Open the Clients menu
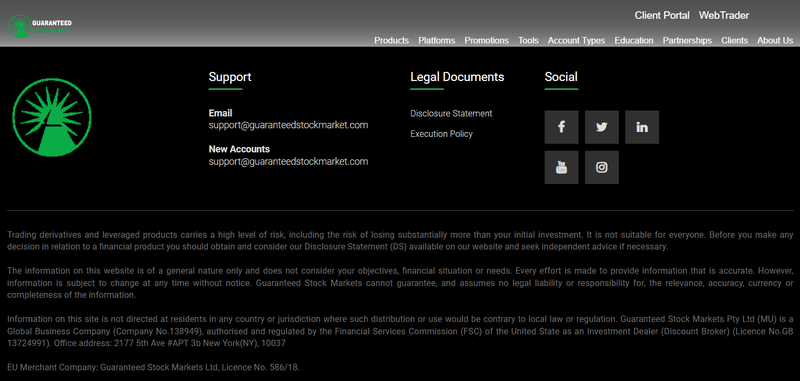The height and width of the screenshot is (381, 800). tap(734, 40)
